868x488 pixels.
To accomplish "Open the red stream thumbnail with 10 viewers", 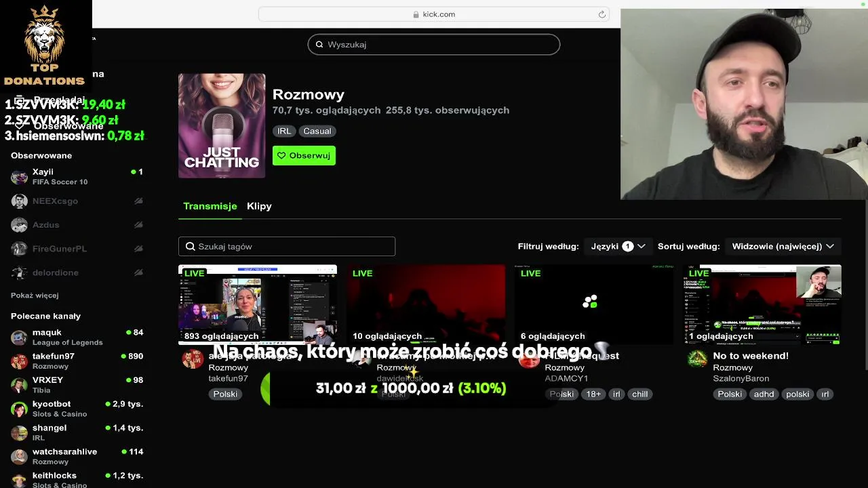I will click(x=426, y=305).
